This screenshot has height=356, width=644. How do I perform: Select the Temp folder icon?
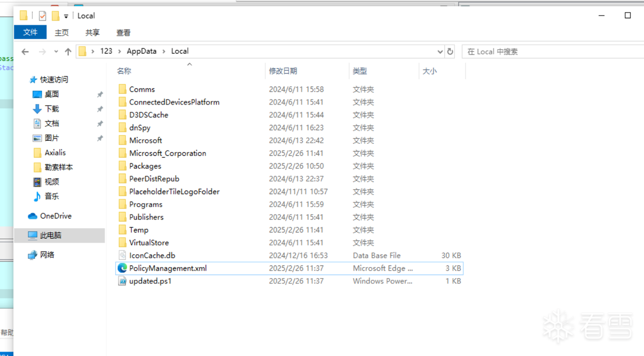pyautogui.click(x=122, y=230)
